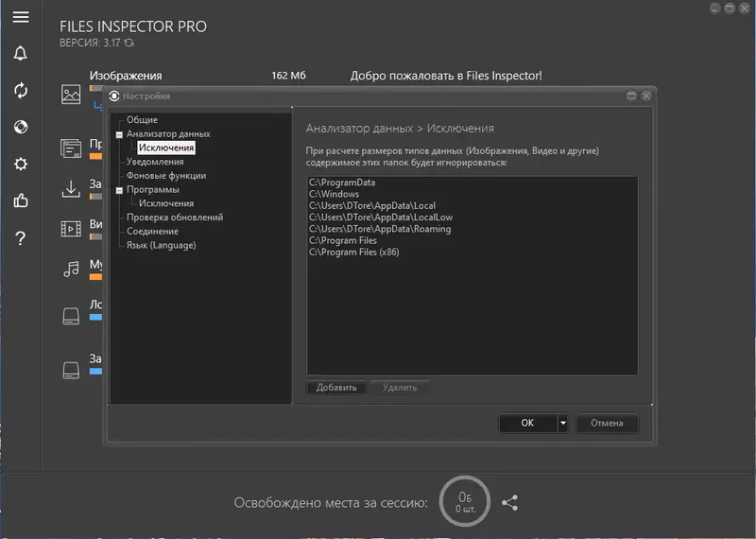Maximize the settings dialog window
756x539 pixels.
pyautogui.click(x=631, y=96)
